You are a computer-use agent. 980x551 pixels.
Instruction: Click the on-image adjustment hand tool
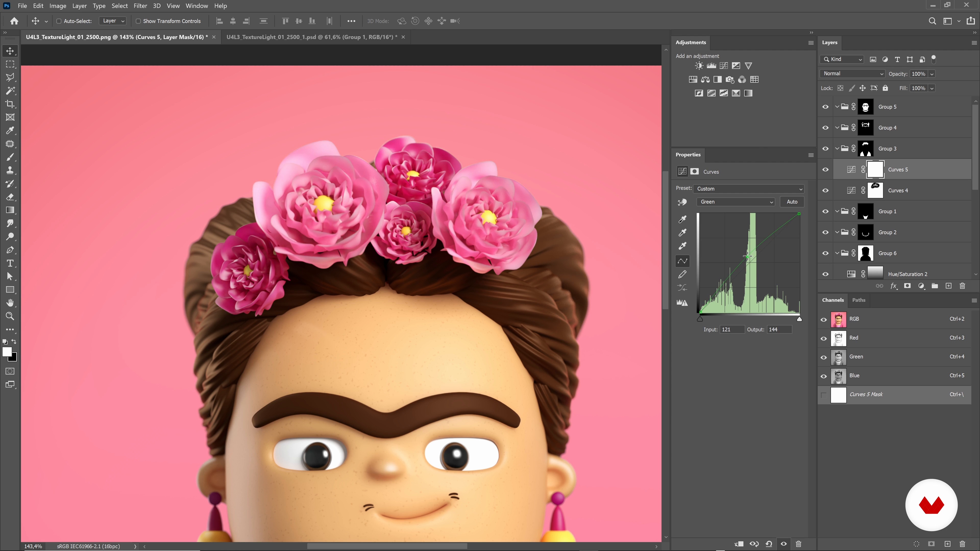[682, 202]
